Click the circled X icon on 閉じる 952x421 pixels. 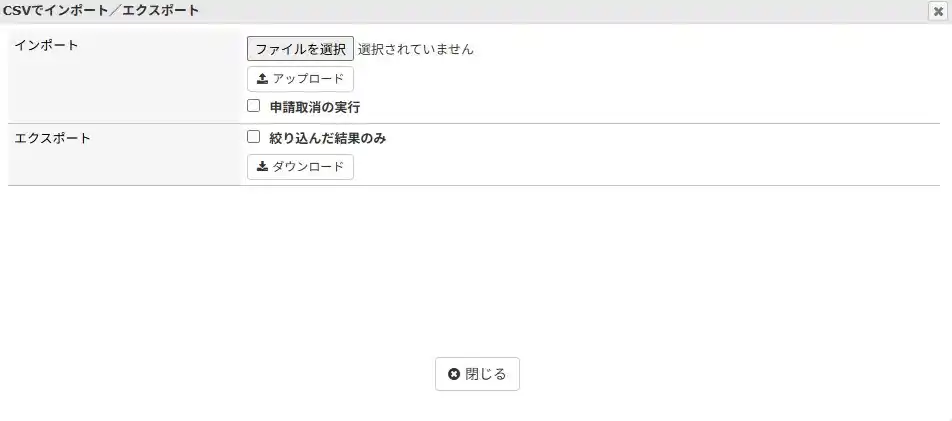point(454,374)
